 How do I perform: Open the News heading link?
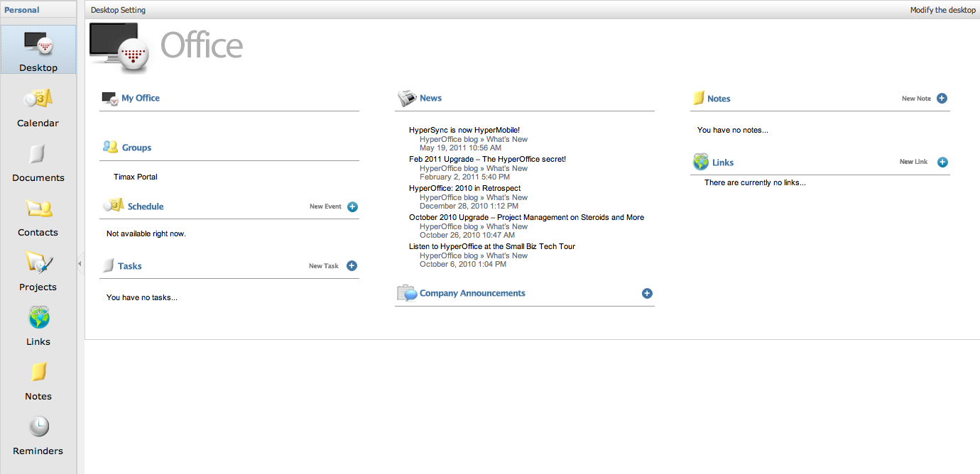click(x=430, y=98)
